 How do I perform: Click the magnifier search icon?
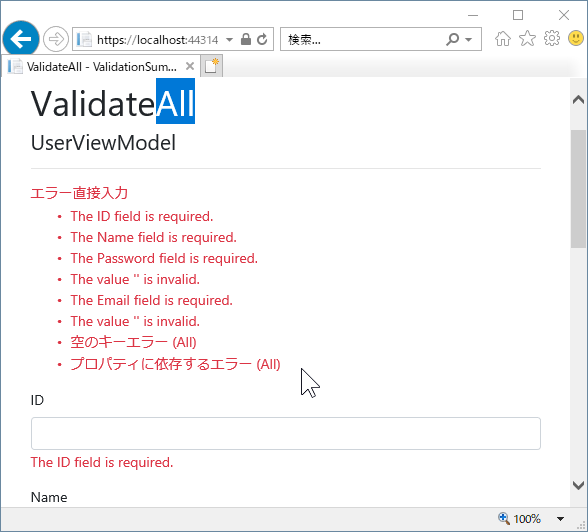pos(452,39)
